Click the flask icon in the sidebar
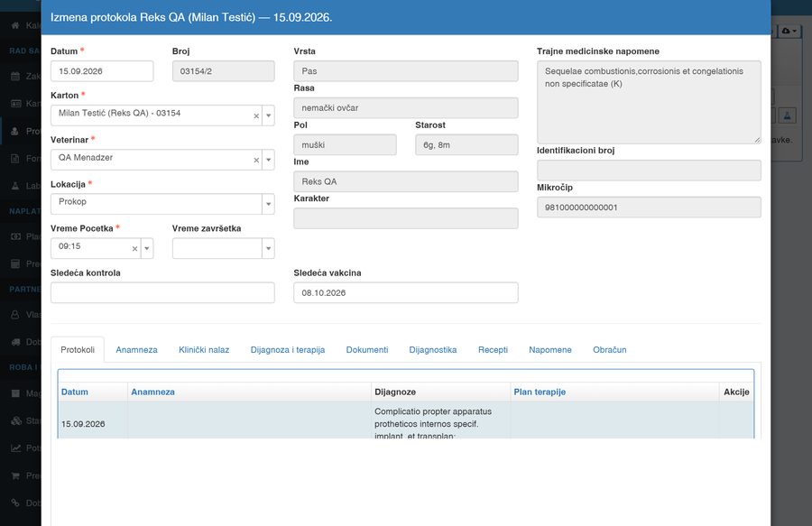 click(15, 185)
